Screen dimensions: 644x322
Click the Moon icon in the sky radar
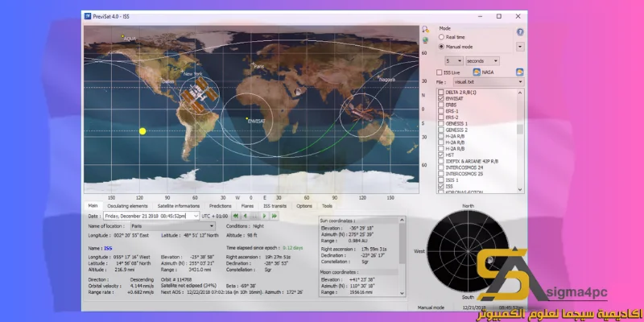489,260
